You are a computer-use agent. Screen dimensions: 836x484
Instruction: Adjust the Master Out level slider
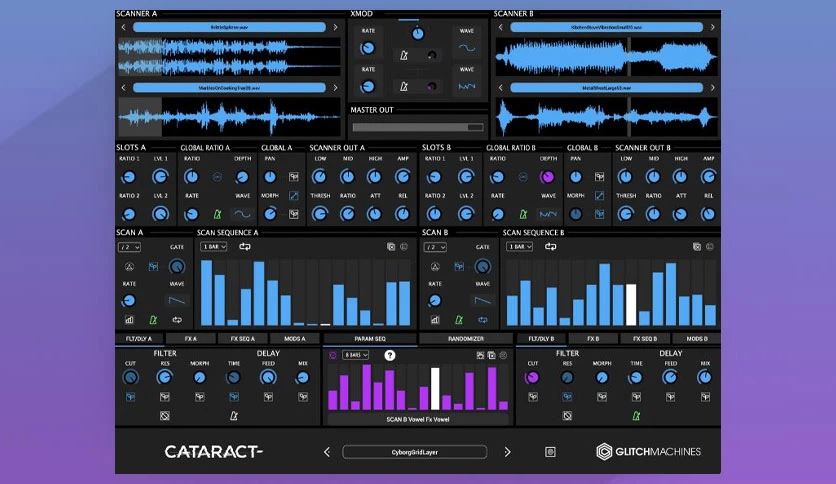[417, 127]
